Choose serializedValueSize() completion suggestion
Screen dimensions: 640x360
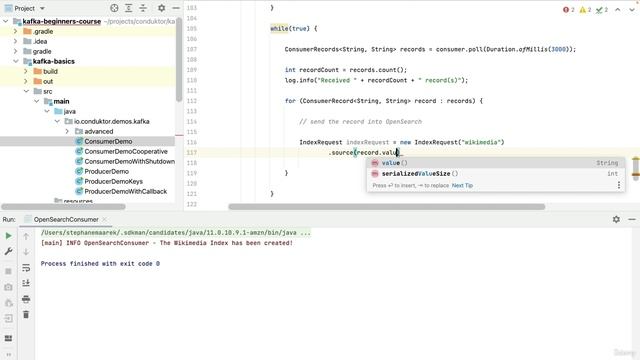click(x=496, y=173)
